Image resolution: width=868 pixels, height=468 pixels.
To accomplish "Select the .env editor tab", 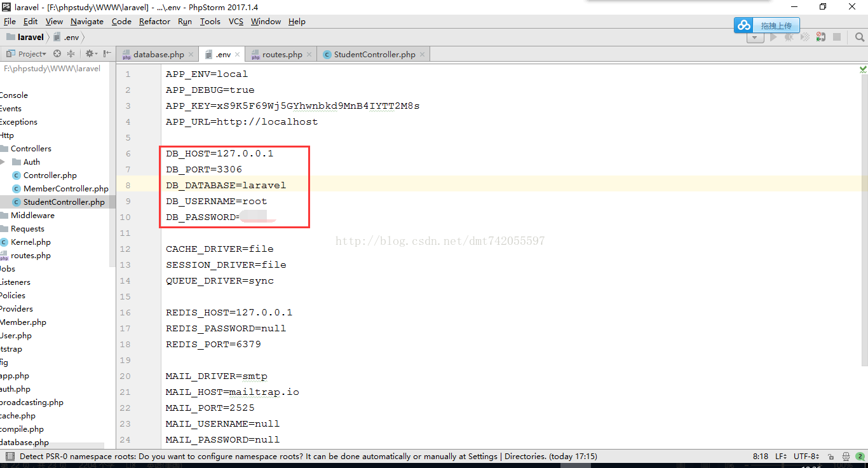I will point(223,55).
